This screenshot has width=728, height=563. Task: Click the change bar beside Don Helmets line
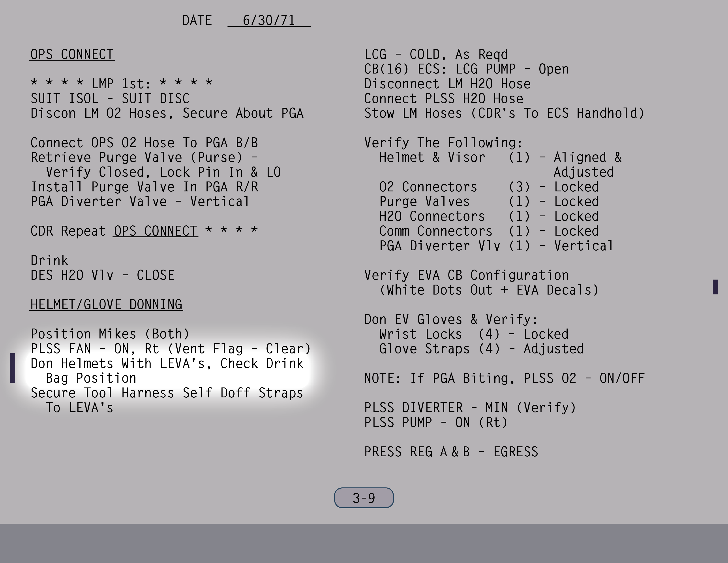13,368
